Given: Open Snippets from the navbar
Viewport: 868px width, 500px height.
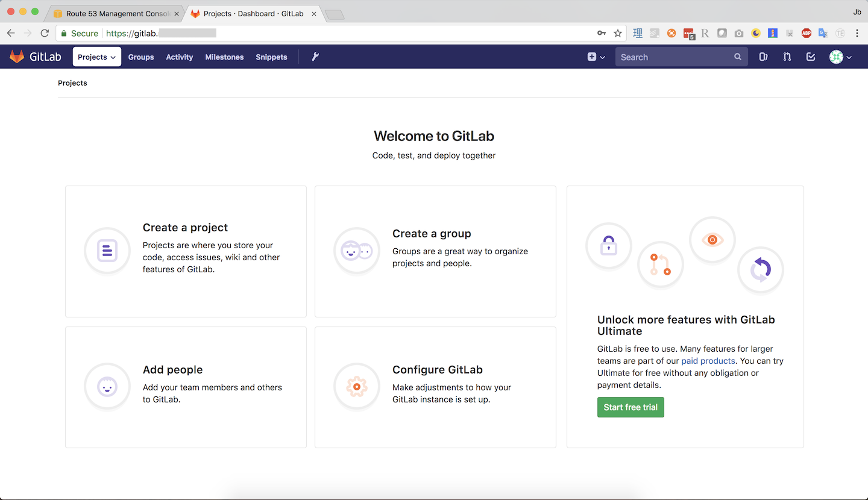Looking at the screenshot, I should pos(271,57).
